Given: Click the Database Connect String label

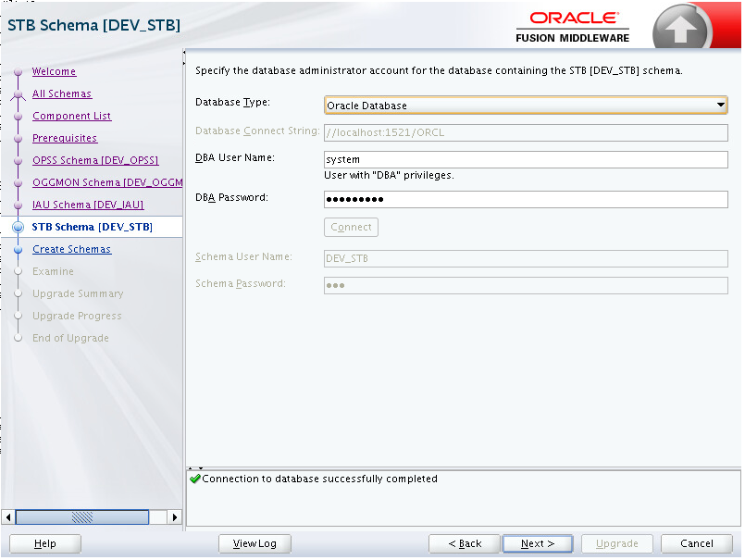Looking at the screenshot, I should pos(257,131).
